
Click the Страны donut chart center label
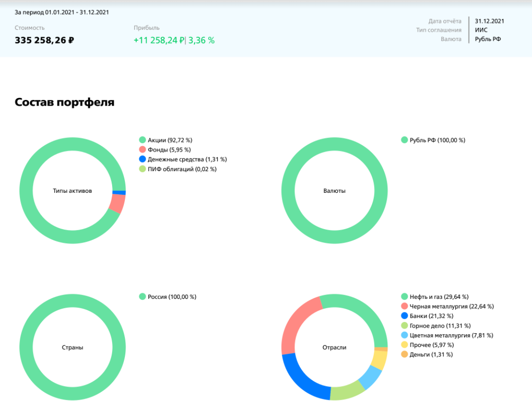pyautogui.click(x=73, y=347)
